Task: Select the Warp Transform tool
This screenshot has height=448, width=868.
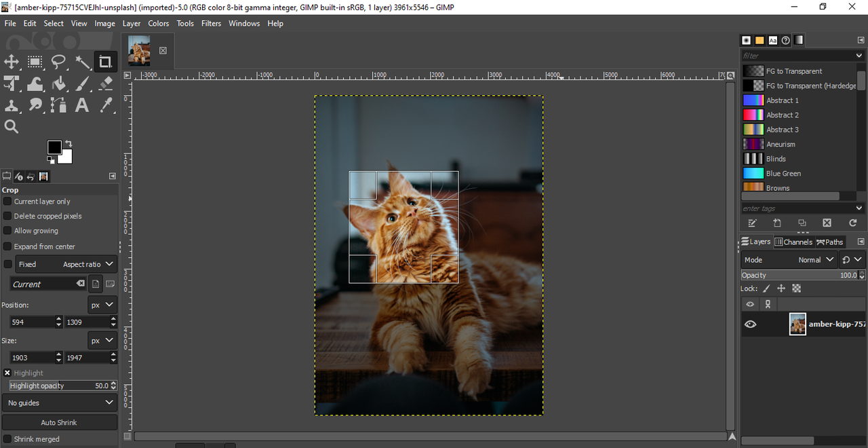Action: click(x=35, y=84)
